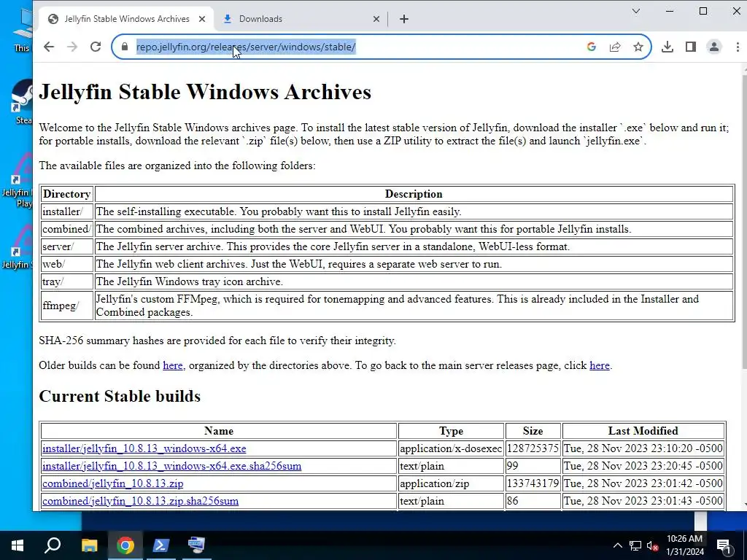This screenshot has width=747, height=560.
Task: Click the 'server/' directory cell
Action: point(66,246)
